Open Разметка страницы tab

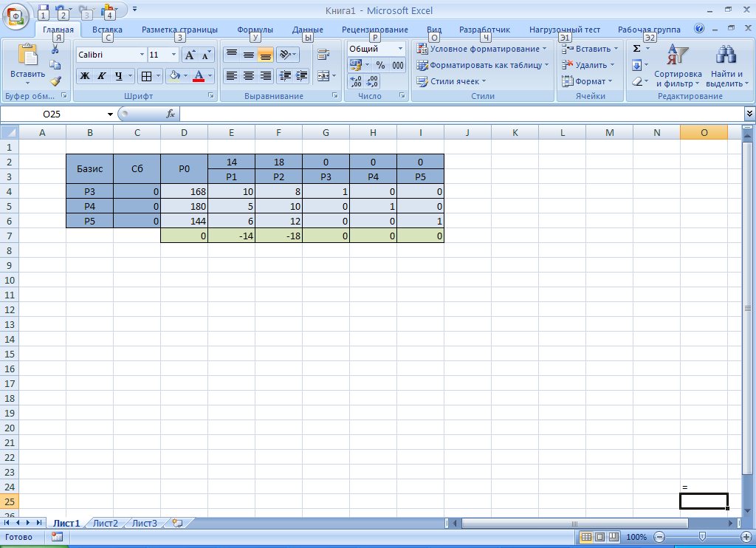179,30
